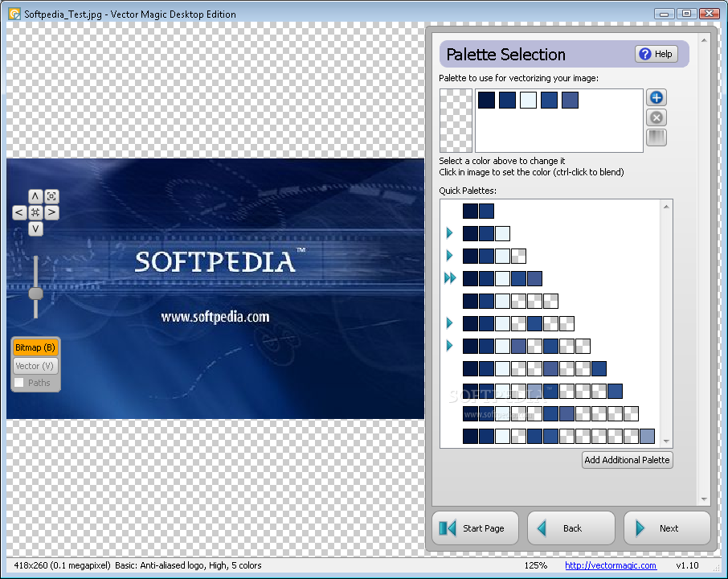Choose the eight-color quick palette row
Image resolution: width=728 pixels, height=579 pixels.
point(526,346)
